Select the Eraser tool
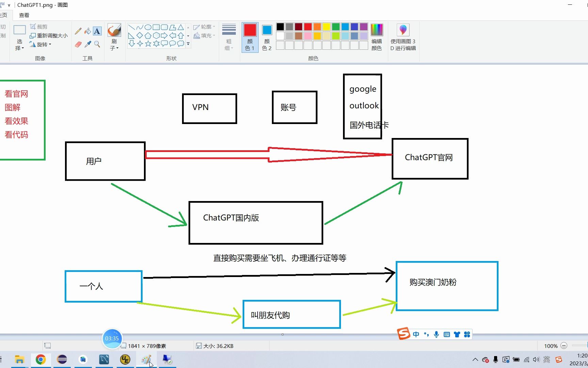The image size is (588, 368). point(78,44)
